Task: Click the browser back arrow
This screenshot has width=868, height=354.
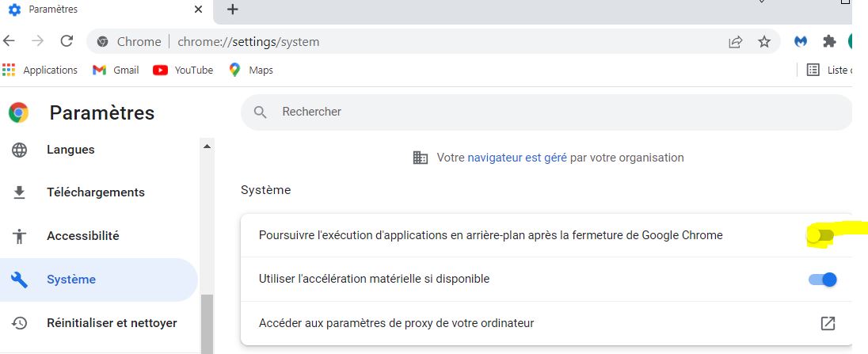Action: 9,41
